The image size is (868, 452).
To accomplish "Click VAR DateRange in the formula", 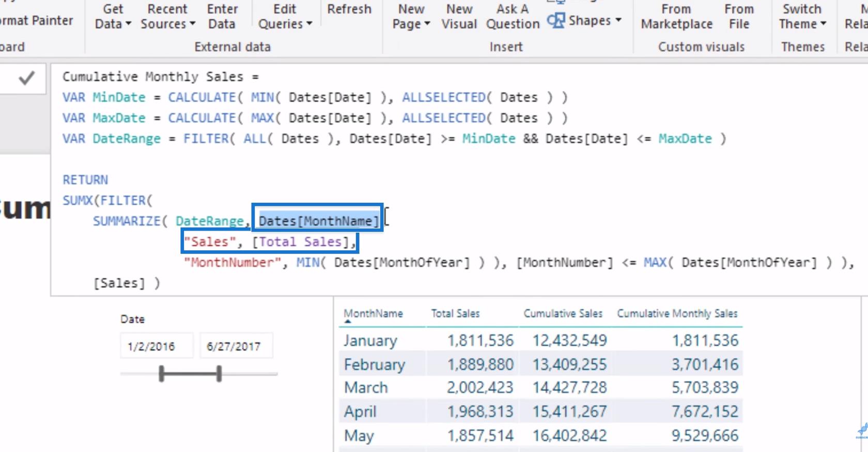I will (112, 139).
